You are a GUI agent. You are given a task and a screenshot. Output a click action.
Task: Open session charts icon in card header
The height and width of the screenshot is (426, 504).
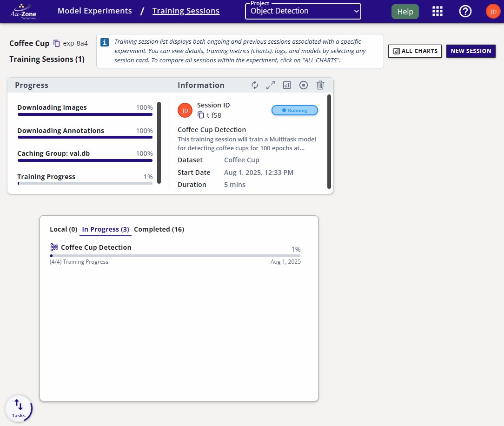tap(287, 85)
